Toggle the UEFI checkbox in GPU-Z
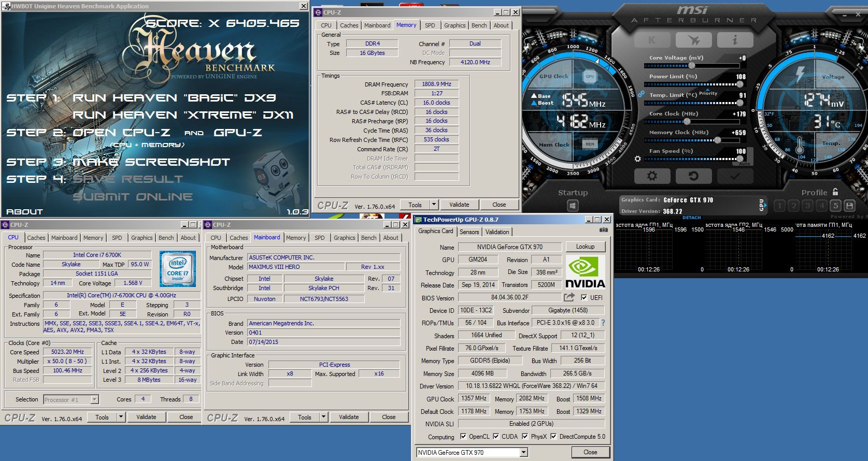Image resolution: width=868 pixels, height=461 pixels. point(584,297)
